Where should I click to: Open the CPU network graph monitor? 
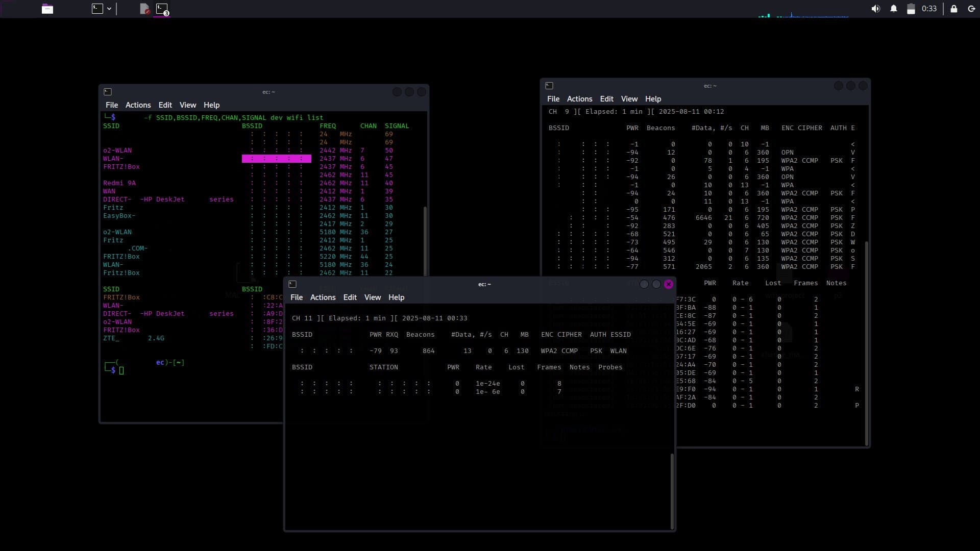pos(803,14)
